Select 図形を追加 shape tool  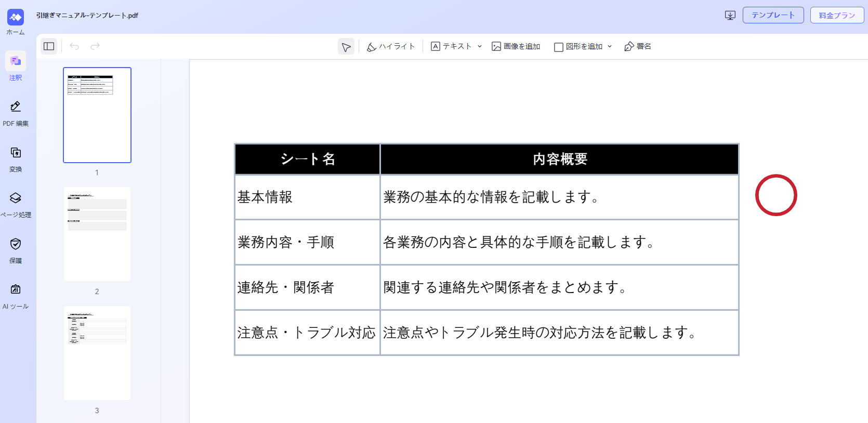coord(578,46)
